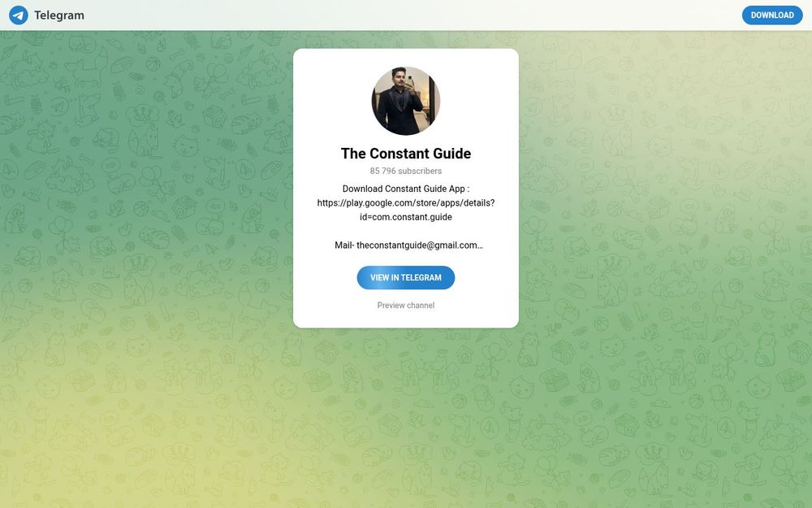Click The Constant Guide channel title

click(x=406, y=154)
